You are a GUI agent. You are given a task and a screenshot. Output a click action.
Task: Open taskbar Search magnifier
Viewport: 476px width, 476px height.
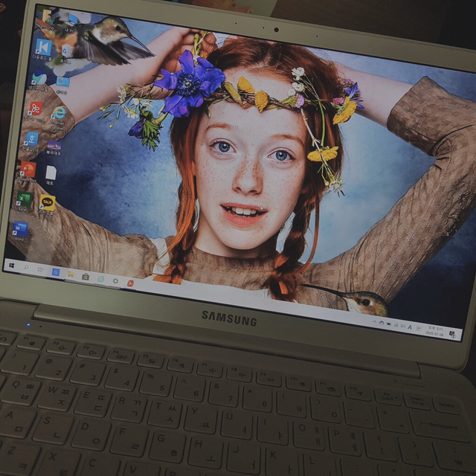coord(26,268)
